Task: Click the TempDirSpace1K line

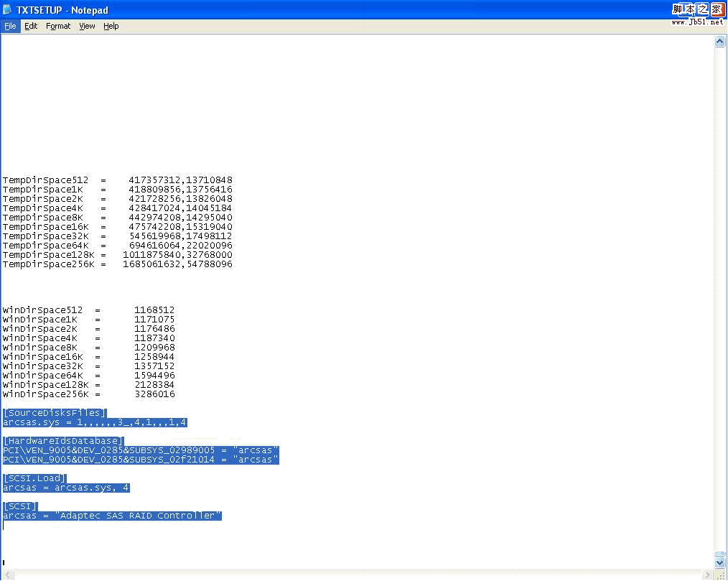Action: [118, 190]
